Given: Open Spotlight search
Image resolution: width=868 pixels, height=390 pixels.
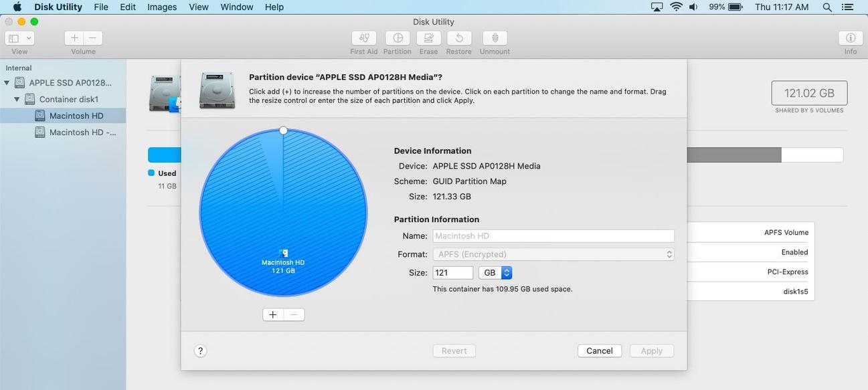Looking at the screenshot, I should (827, 7).
